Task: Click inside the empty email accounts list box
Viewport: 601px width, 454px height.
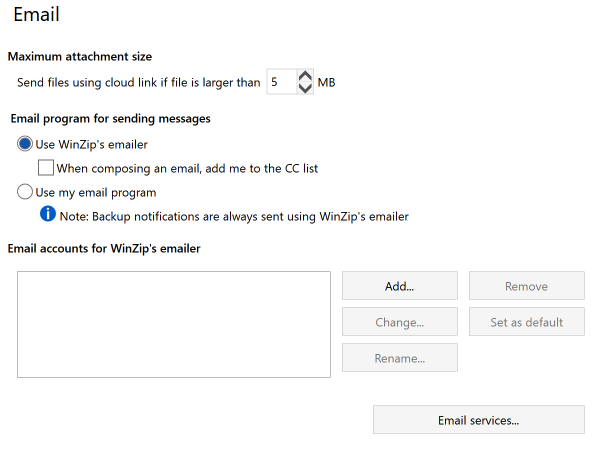Action: pos(174,324)
